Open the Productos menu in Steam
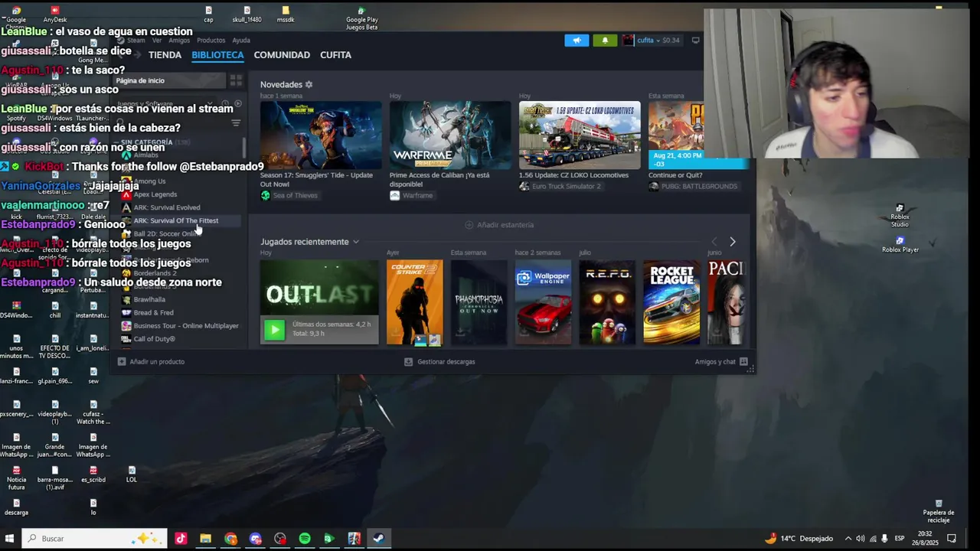 (211, 41)
